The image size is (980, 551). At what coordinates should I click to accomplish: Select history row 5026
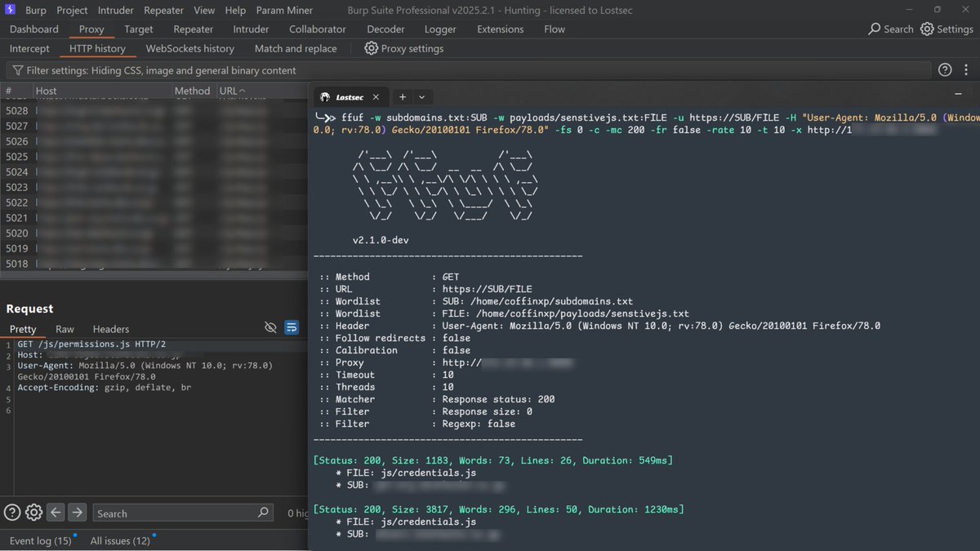(x=154, y=141)
